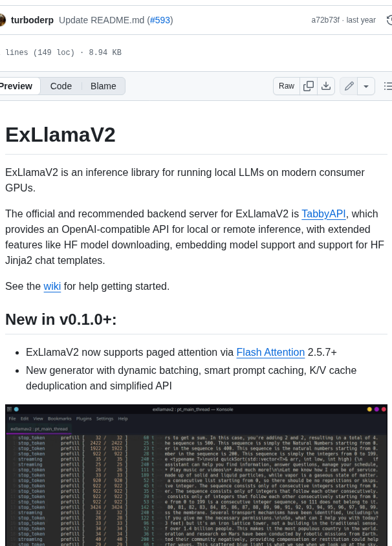Viewport: 392px width, 546px height.
Task: Click the 'last year' commit timestamp
Action: click(361, 20)
